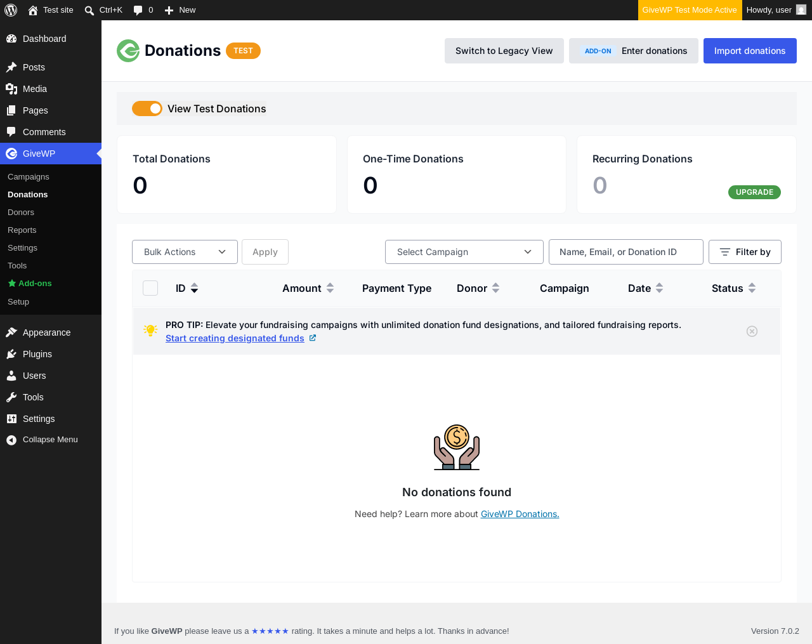Click the Howdy, user account text
This screenshot has width=812, height=644.
[769, 10]
